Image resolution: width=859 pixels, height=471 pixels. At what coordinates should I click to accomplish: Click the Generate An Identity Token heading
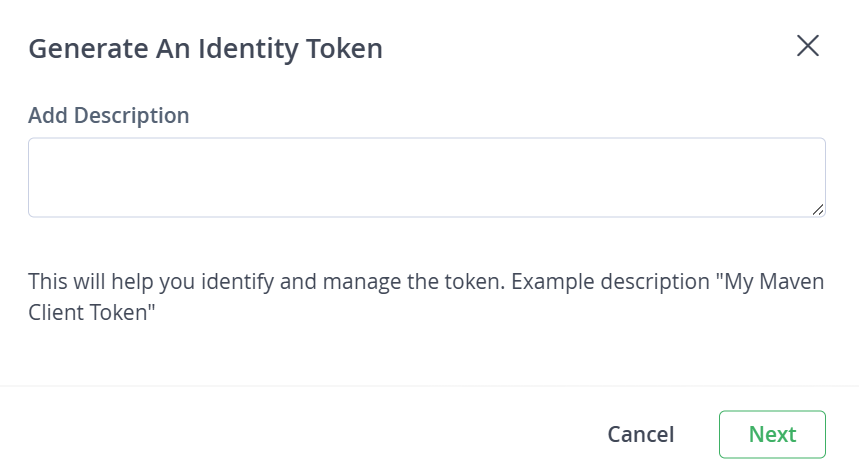205,48
